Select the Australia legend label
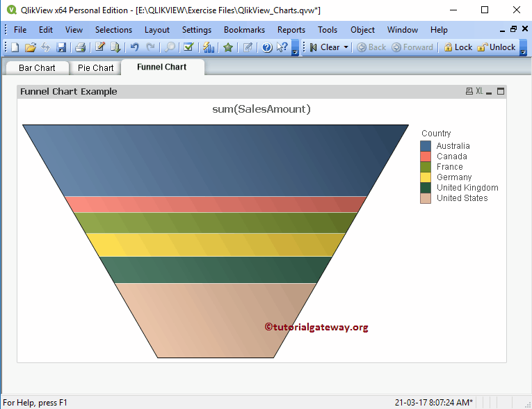This screenshot has width=532, height=409. point(453,146)
